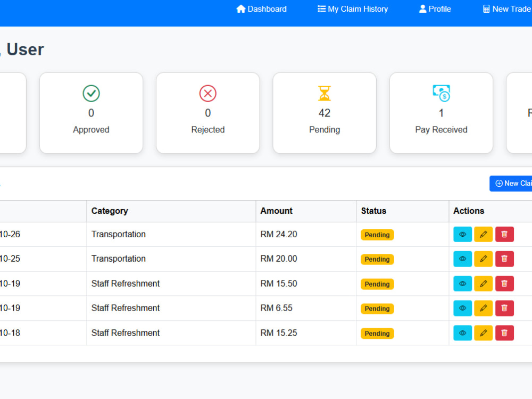Viewport: 532px width, 399px height.
Task: Click the Pending badge for RM 15.25
Action: (377, 333)
